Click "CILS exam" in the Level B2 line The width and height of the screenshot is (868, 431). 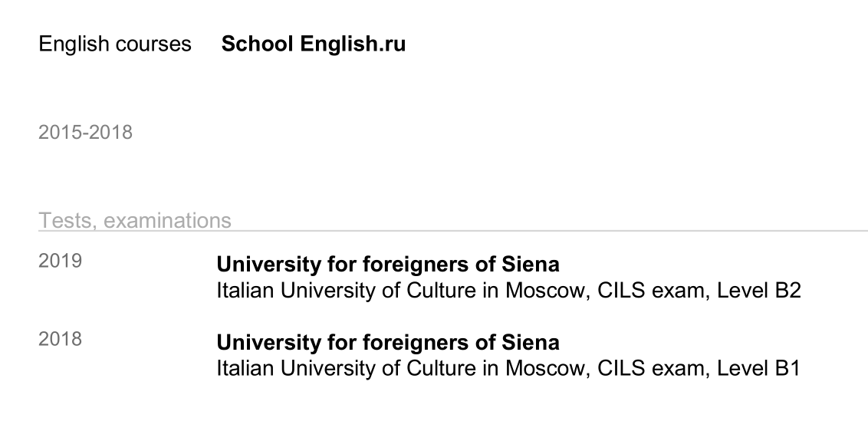click(x=650, y=291)
